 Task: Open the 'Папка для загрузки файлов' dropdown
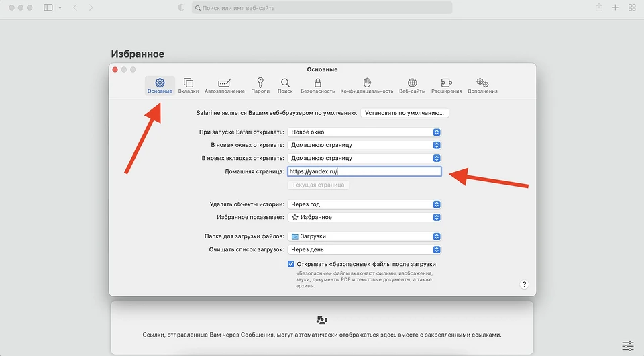coord(364,236)
